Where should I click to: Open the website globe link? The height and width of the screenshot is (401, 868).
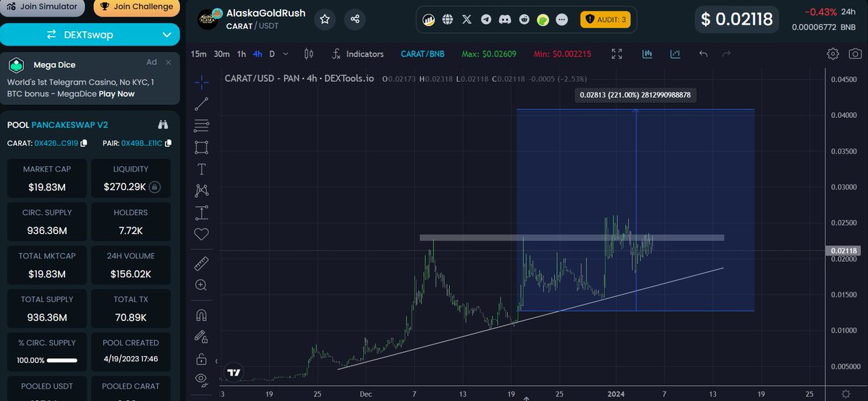447,20
